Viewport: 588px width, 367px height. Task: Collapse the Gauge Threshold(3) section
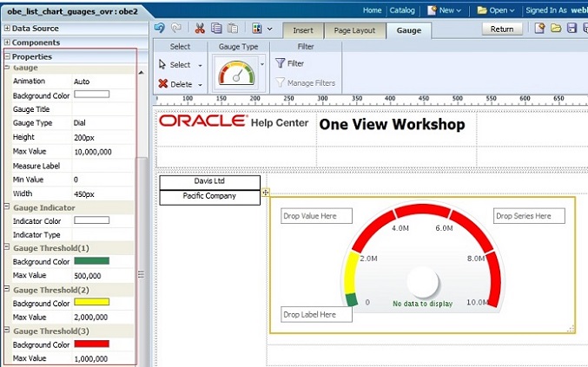pyautogui.click(x=7, y=330)
